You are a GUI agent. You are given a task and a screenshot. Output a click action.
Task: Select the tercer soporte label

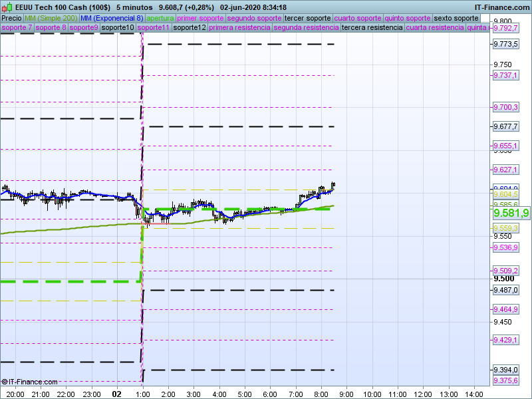307,18
